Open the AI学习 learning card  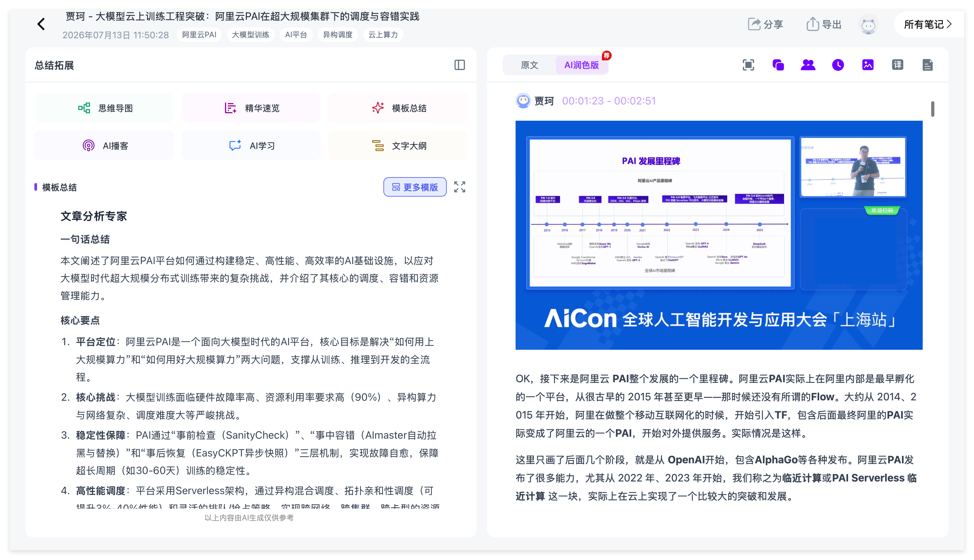pos(251,146)
